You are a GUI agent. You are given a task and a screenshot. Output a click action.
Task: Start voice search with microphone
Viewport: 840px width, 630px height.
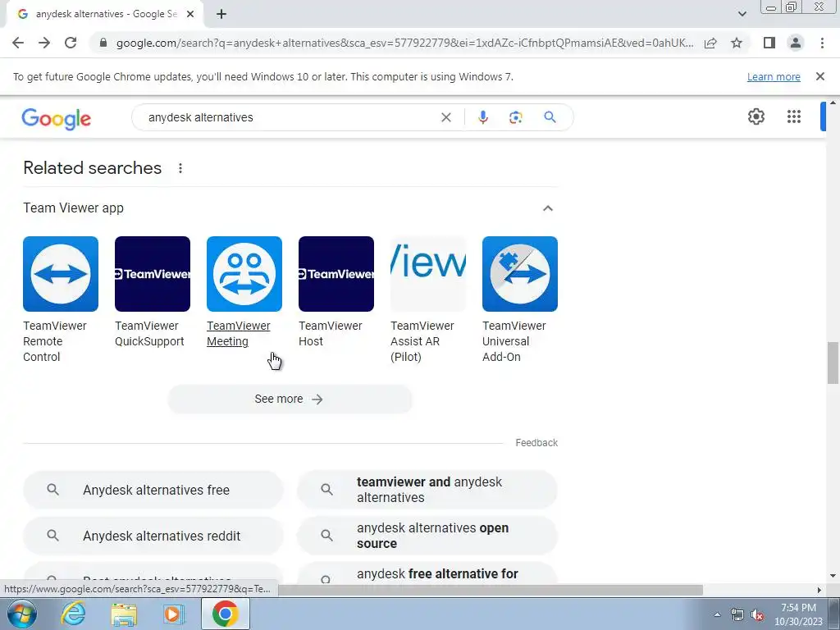tap(482, 117)
